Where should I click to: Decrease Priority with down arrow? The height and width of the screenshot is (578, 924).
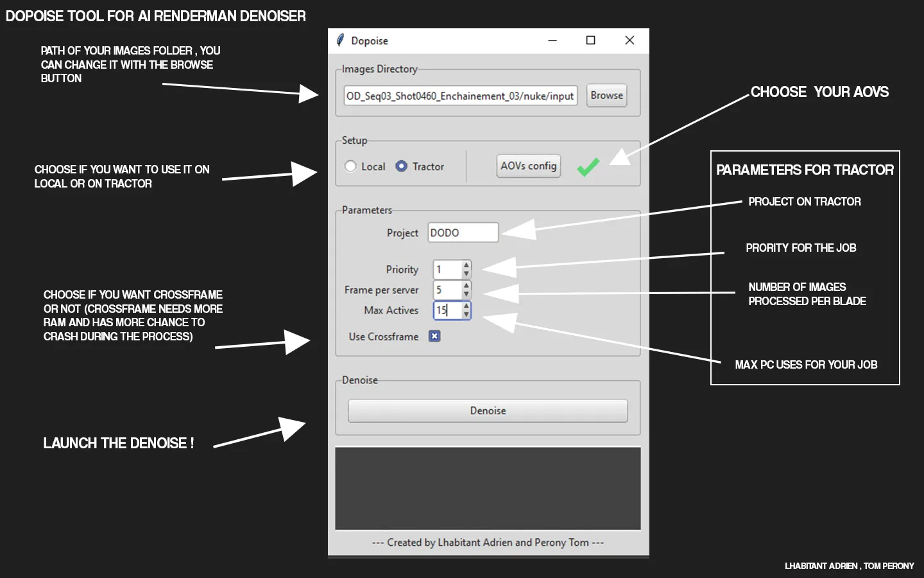(466, 274)
